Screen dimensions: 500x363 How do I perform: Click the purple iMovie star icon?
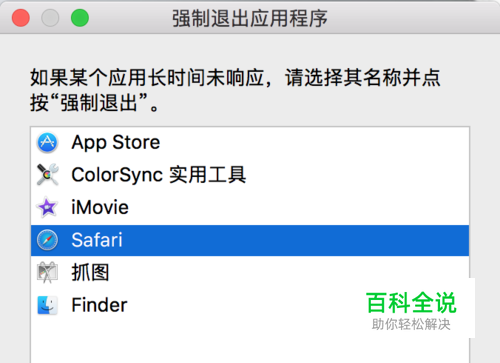(47, 207)
